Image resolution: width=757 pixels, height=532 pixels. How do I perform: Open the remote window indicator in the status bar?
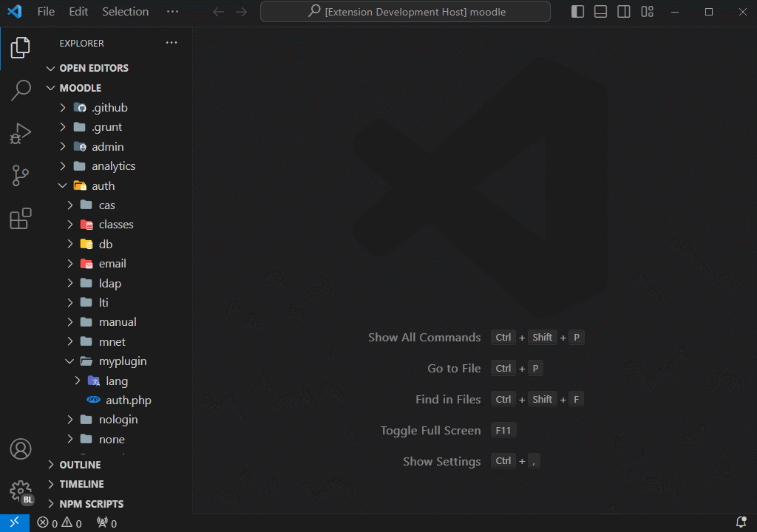[15, 523]
